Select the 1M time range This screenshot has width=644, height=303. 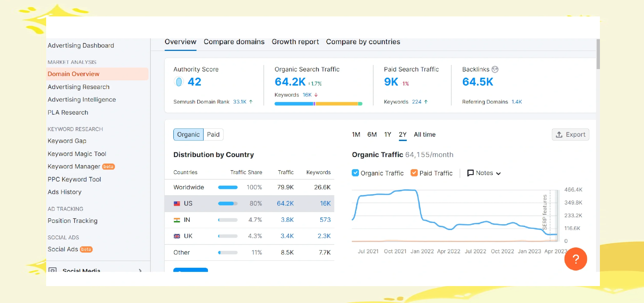pos(356,135)
